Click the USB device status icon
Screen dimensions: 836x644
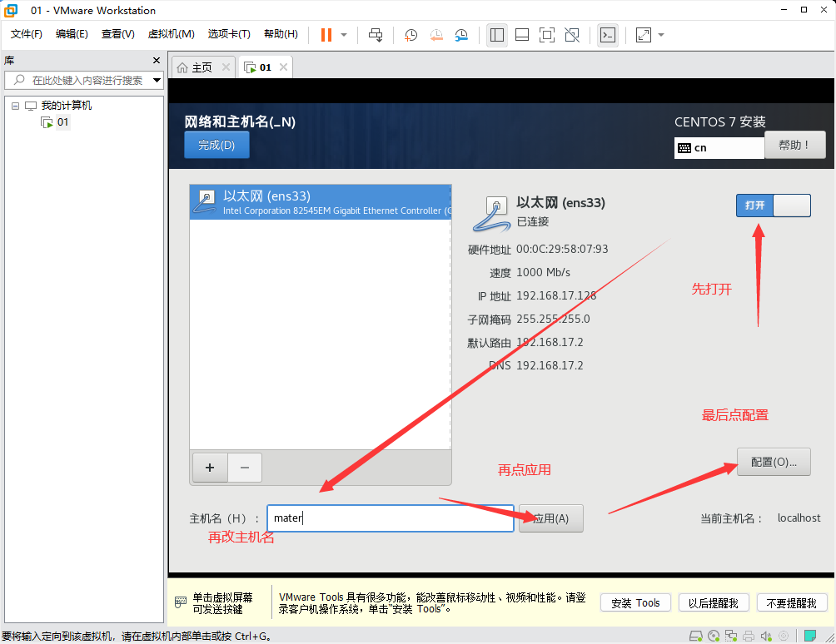[784, 636]
